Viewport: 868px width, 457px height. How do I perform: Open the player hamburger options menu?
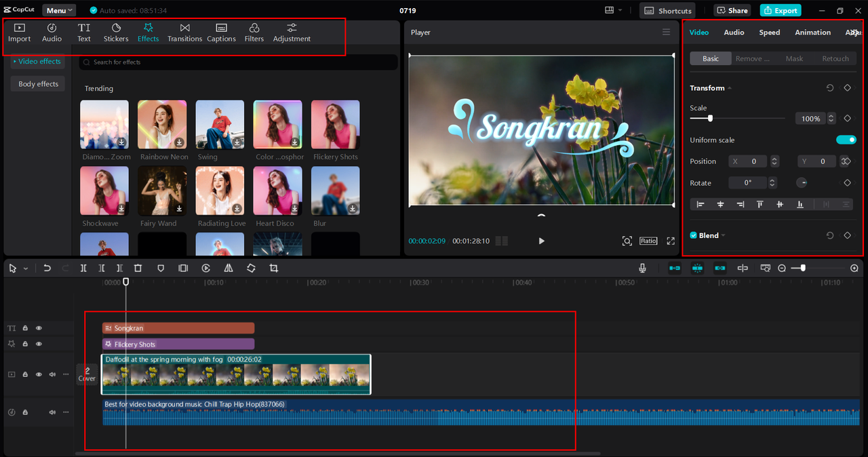pos(666,33)
